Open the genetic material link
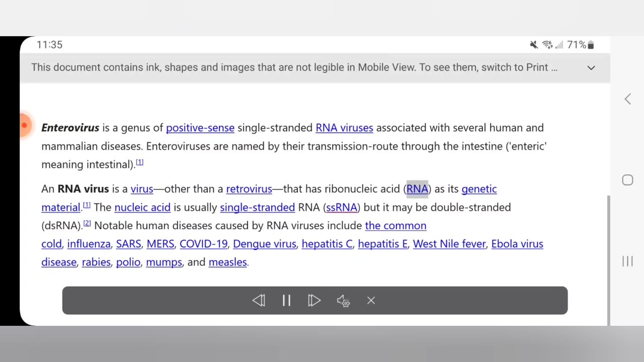The image size is (644, 362). click(x=479, y=189)
